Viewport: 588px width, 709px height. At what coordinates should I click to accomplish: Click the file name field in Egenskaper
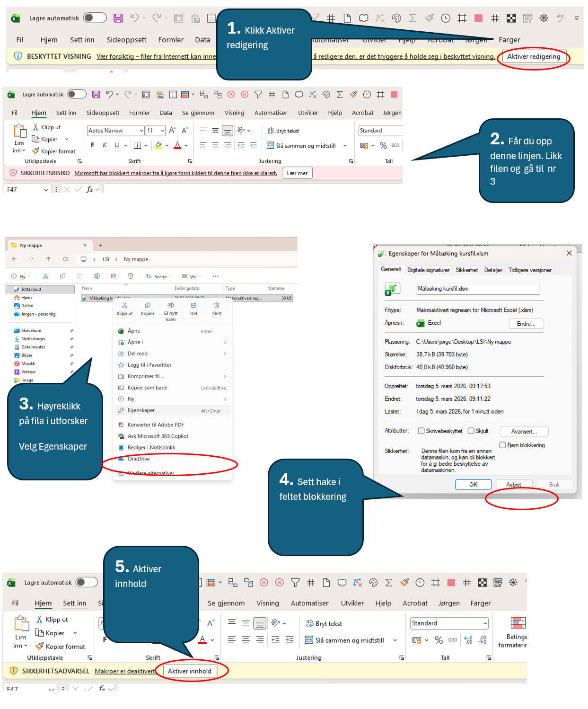477,289
